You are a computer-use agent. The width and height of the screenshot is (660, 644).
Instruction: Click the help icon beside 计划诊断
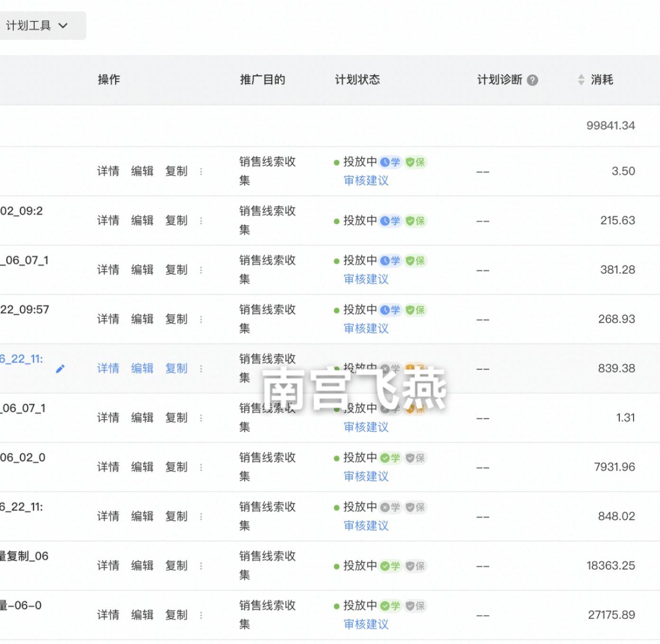point(532,80)
